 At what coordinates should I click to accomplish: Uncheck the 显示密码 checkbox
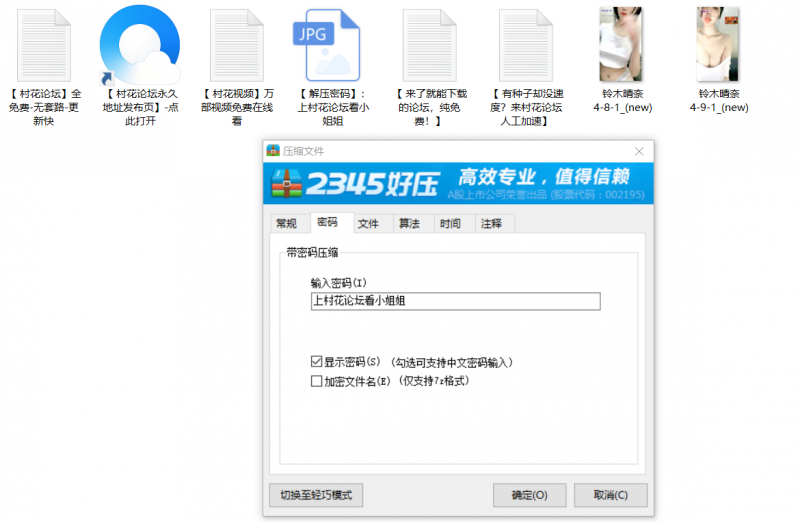click(316, 362)
